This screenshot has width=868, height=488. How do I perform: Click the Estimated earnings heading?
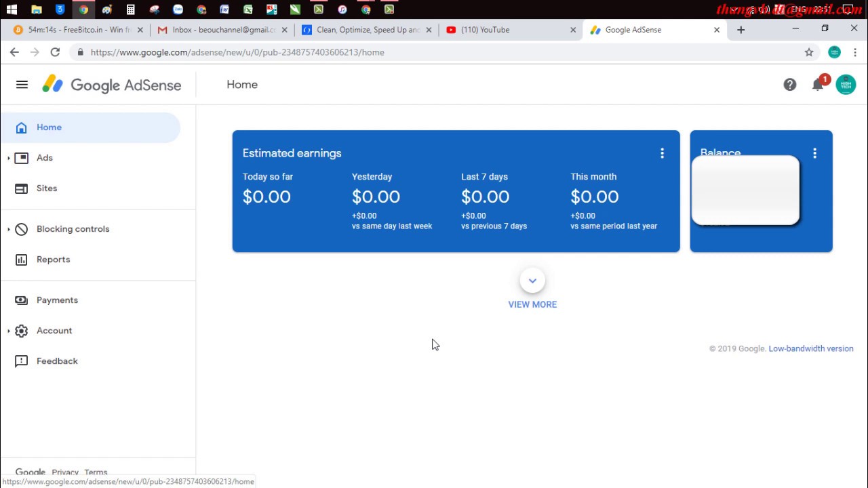tap(292, 153)
